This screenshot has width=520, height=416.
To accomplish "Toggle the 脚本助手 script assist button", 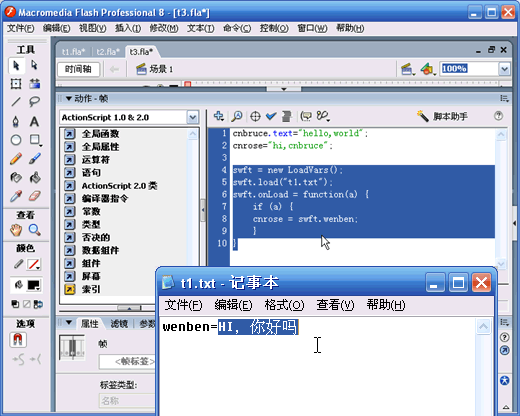I will [x=442, y=116].
